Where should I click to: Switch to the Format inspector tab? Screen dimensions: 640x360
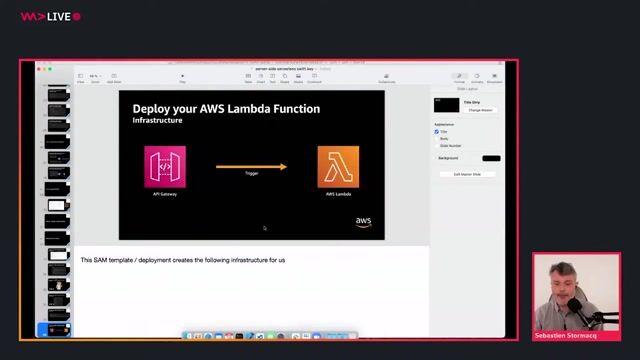(x=459, y=78)
